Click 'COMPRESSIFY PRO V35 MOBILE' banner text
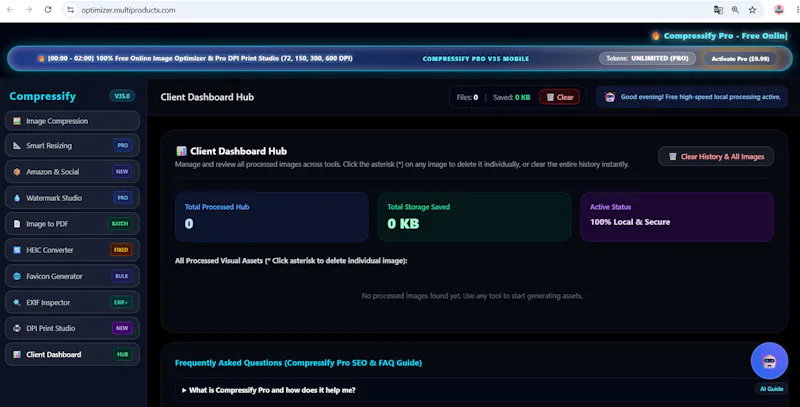The width and height of the screenshot is (800, 407). pos(476,59)
